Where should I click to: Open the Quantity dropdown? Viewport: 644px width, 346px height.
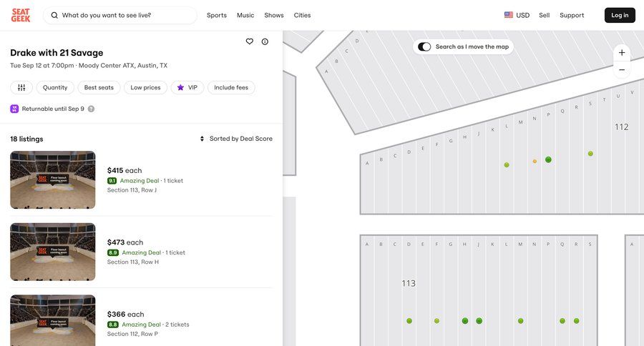(x=55, y=87)
